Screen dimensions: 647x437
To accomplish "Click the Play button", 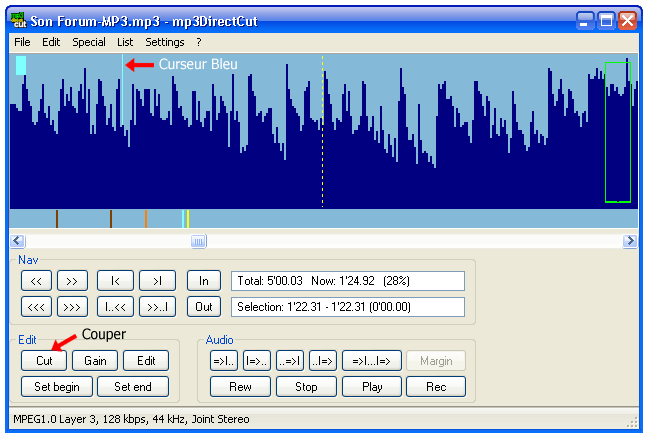I will pos(372,387).
